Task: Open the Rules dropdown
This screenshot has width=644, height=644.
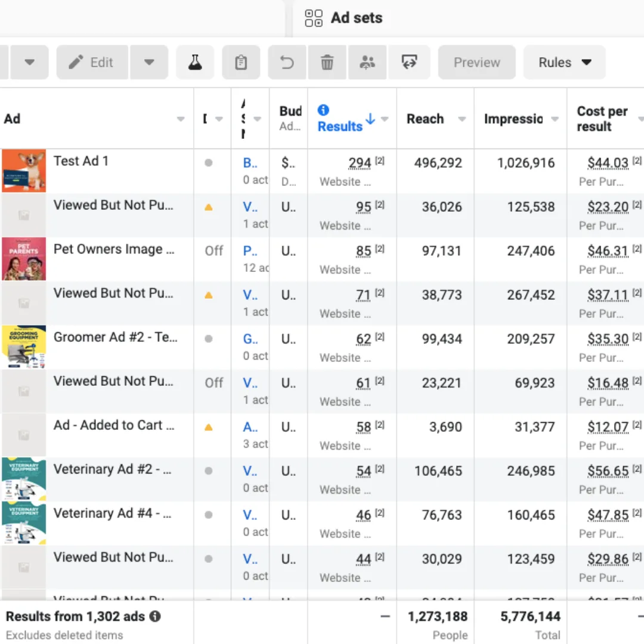Action: [x=564, y=62]
